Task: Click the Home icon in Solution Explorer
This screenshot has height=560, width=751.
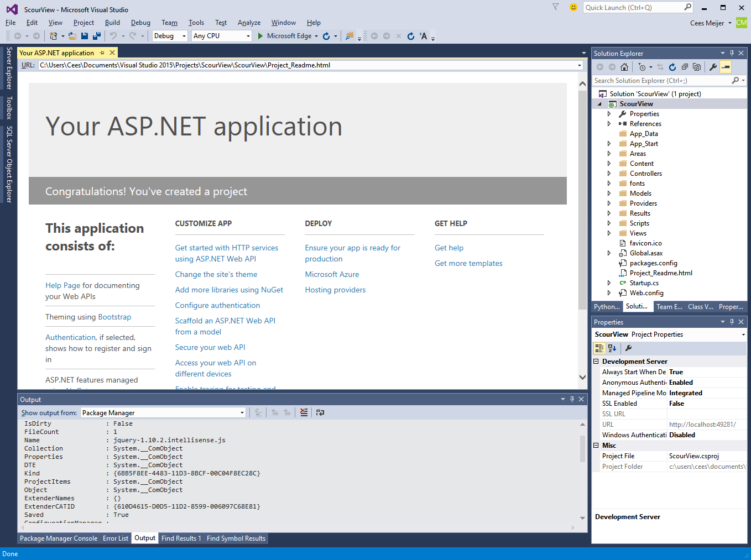Action: 624,67
